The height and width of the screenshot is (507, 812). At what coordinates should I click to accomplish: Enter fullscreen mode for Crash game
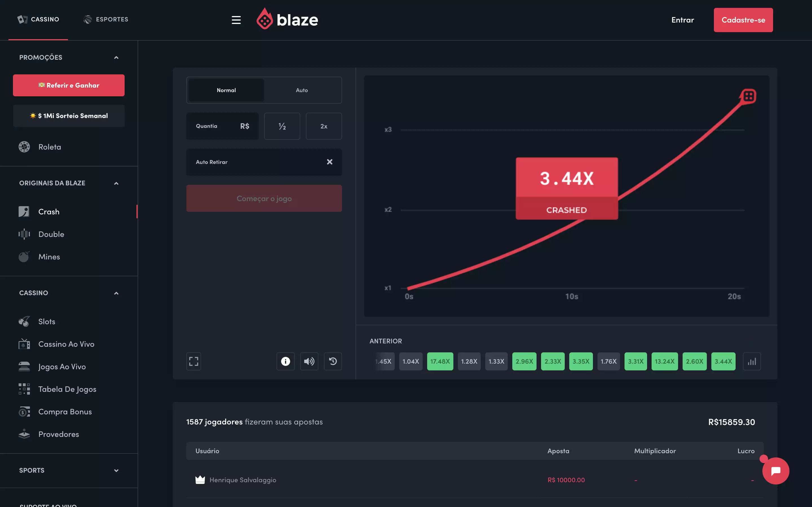coord(194,361)
